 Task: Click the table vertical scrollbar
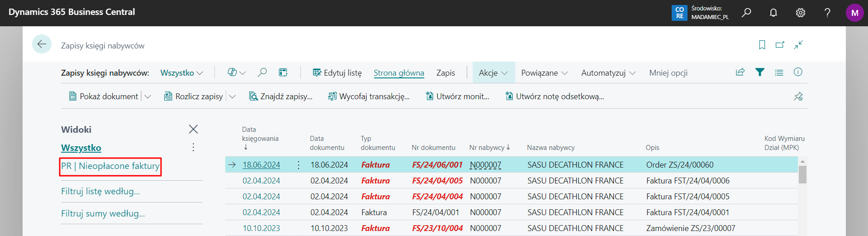click(x=802, y=174)
